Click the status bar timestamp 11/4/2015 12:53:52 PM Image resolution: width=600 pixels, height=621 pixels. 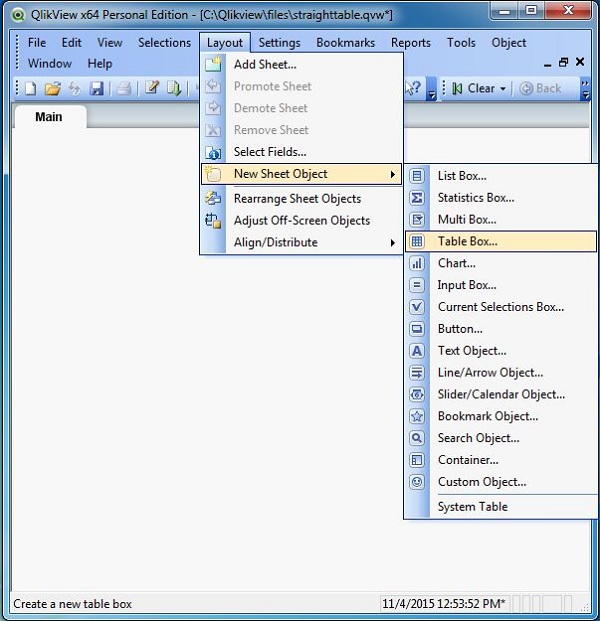(443, 604)
